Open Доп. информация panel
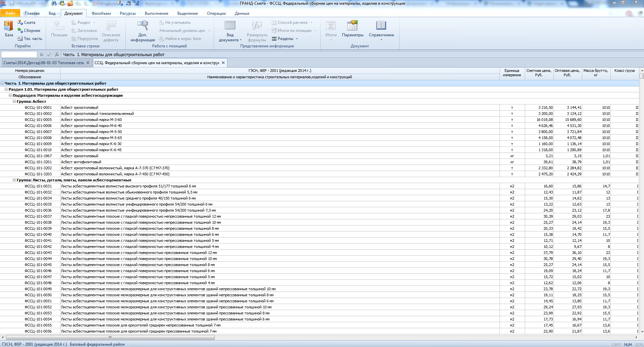The image size is (644, 347). pyautogui.click(x=143, y=31)
